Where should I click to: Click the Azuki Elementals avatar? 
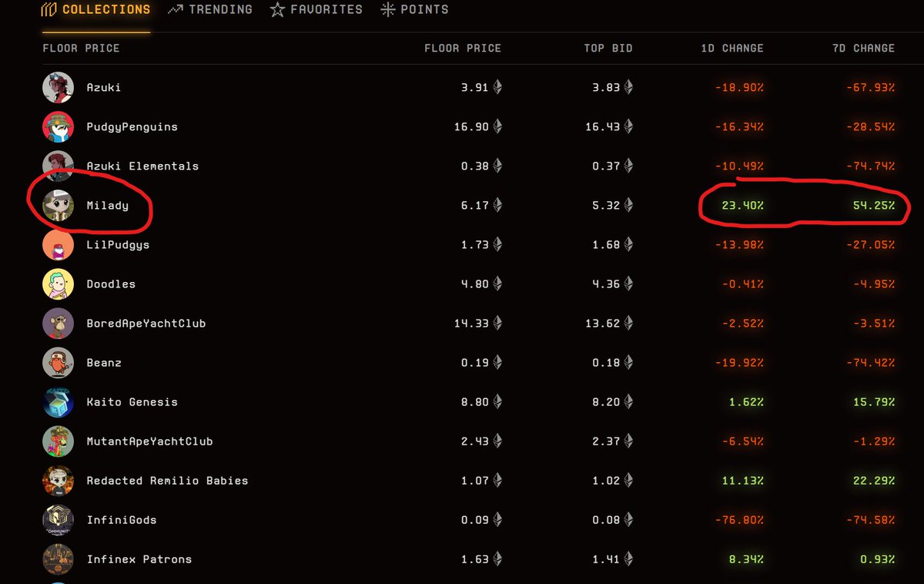point(58,166)
